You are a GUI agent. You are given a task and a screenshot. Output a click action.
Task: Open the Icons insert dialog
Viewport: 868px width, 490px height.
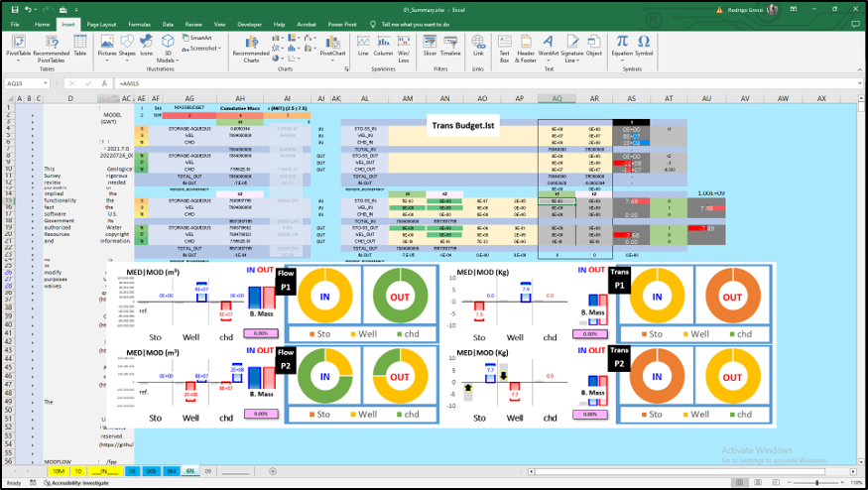coord(146,46)
